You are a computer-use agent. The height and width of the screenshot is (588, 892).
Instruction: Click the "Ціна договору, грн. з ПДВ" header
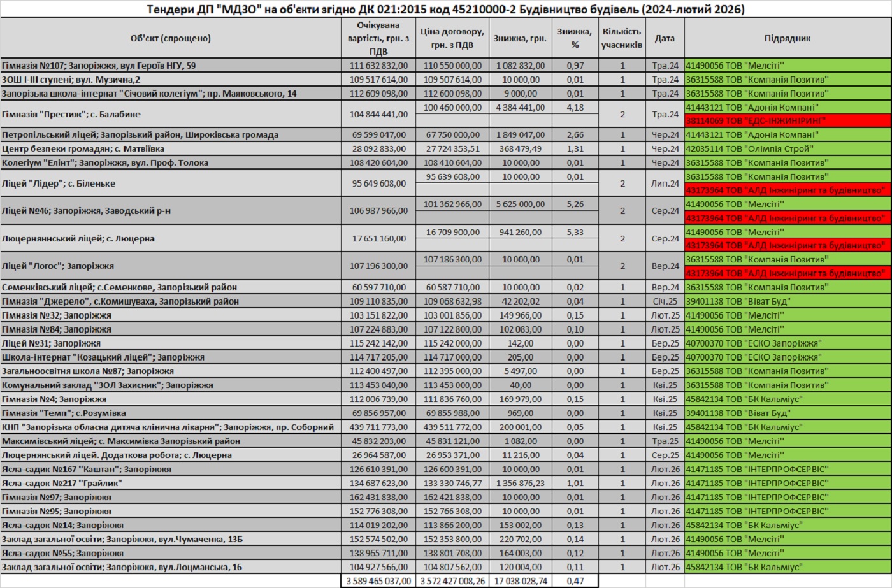[x=452, y=38]
